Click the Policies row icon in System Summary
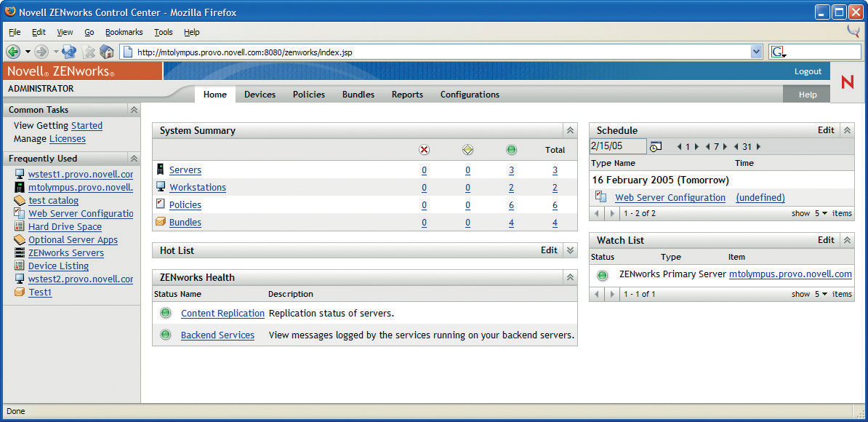Screen dimensions: 868x422 [161, 204]
